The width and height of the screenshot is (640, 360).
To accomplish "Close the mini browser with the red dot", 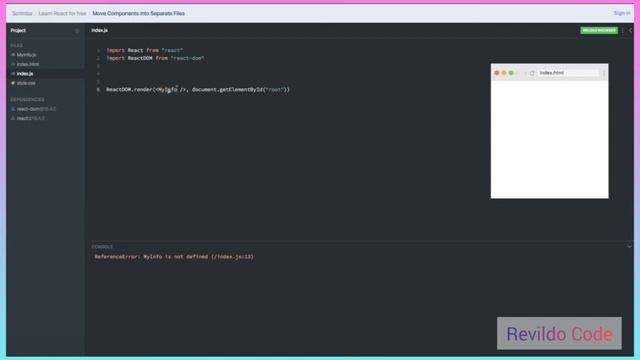I will point(497,73).
